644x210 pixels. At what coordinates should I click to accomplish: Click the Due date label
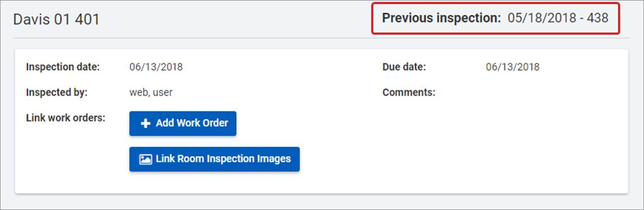(404, 67)
